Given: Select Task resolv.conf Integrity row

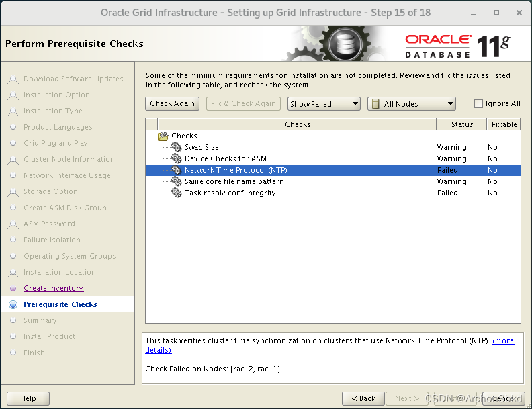Looking at the screenshot, I should point(333,193).
